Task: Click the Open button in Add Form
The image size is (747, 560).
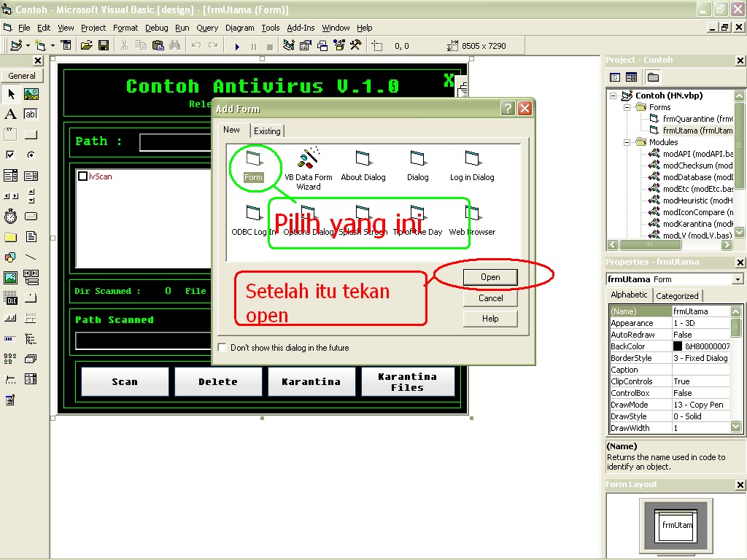Action: point(490,277)
